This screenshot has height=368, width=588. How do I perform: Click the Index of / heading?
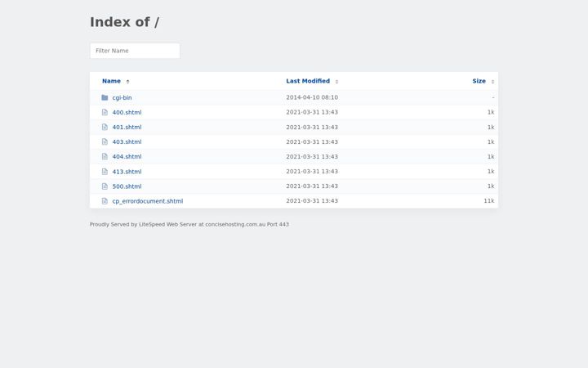[x=124, y=22]
